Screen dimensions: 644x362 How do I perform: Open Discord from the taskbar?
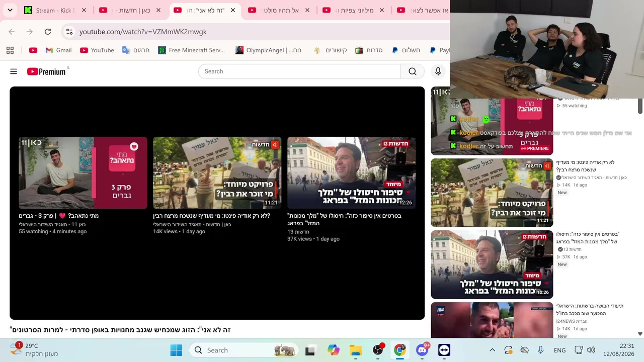[422, 350]
